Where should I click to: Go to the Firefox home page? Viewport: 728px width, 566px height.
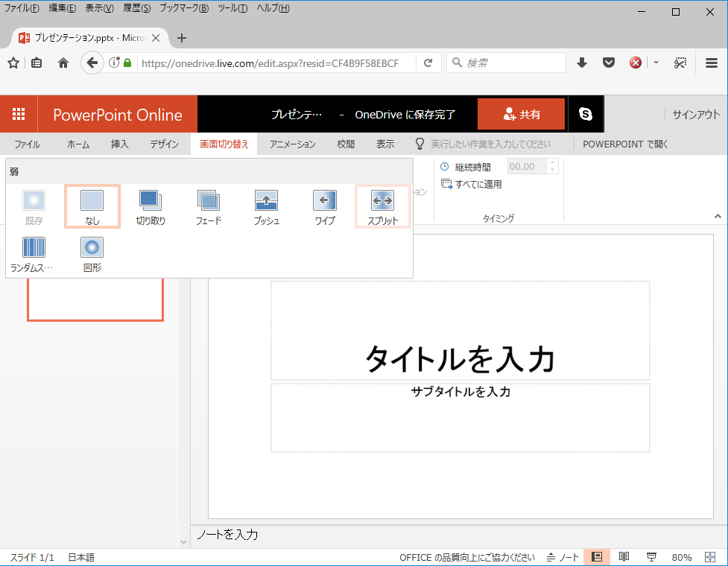63,63
